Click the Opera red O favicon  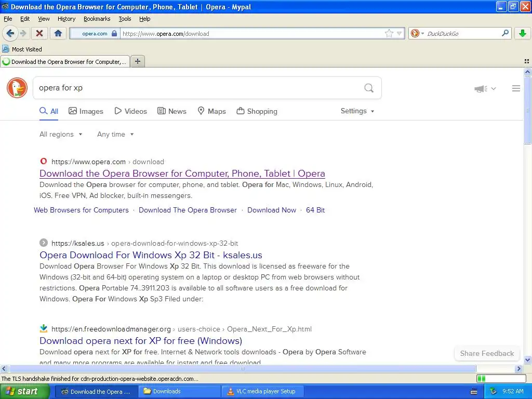44,161
